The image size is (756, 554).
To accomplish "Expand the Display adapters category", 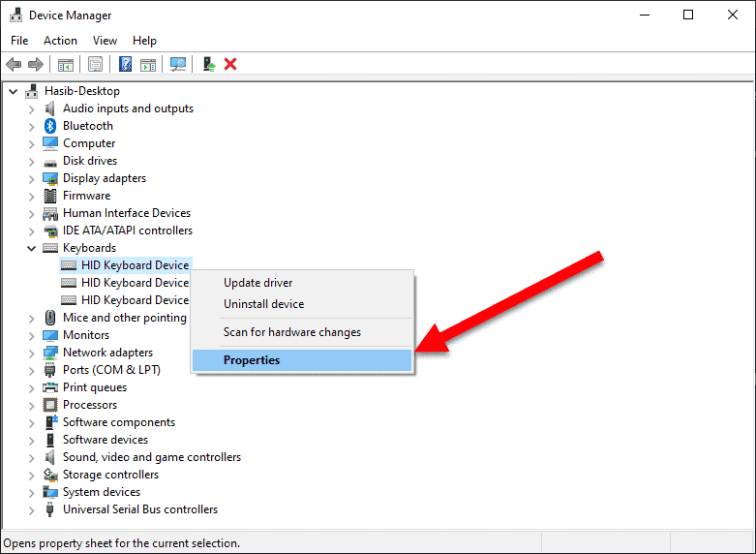I will (31, 178).
